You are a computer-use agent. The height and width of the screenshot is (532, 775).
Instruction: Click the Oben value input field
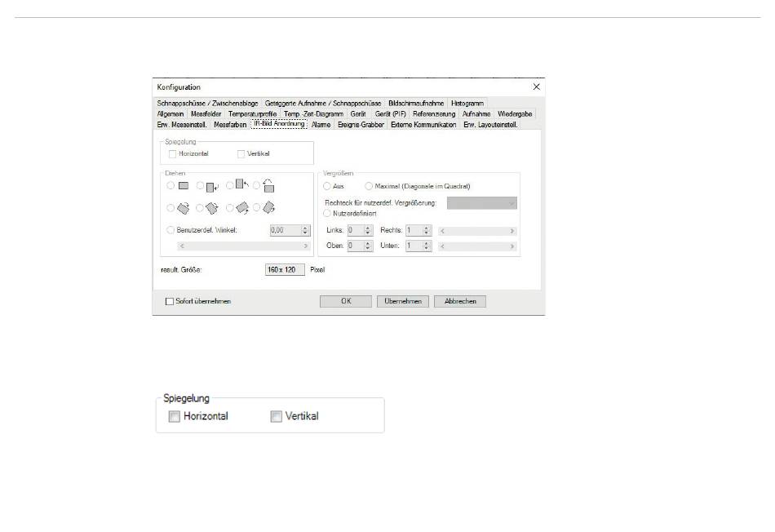click(356, 246)
